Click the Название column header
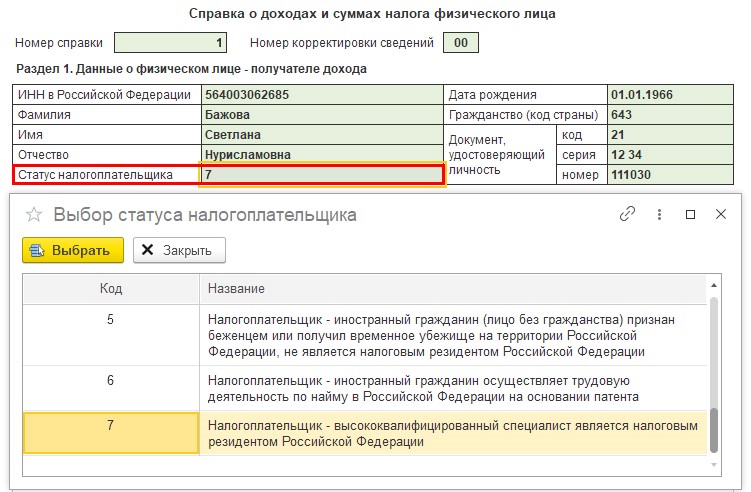Image resolution: width=751 pixels, height=492 pixels. [x=455, y=288]
